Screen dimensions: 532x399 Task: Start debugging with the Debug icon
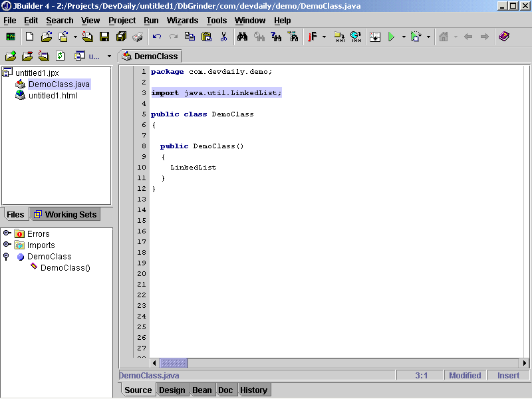tap(416, 37)
